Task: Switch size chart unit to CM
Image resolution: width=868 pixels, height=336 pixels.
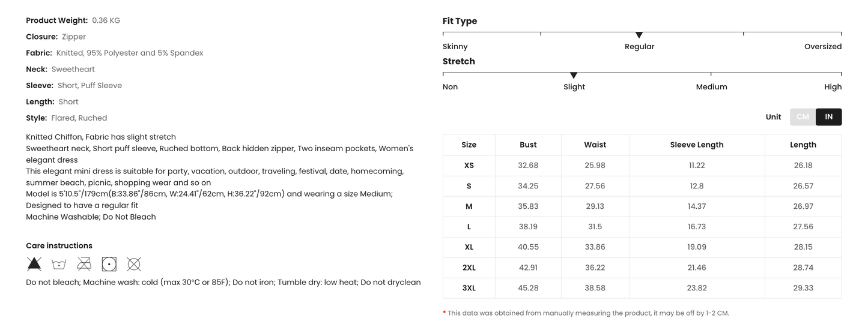Action: point(803,117)
